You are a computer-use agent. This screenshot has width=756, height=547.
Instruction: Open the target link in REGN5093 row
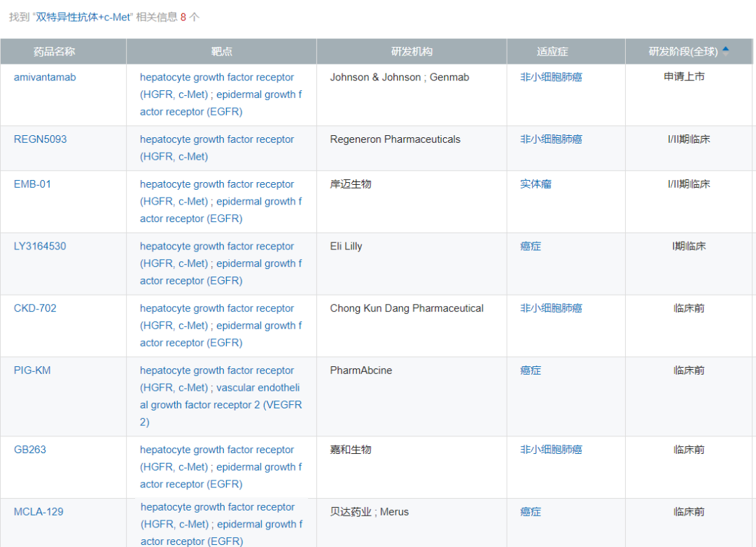[217, 148]
